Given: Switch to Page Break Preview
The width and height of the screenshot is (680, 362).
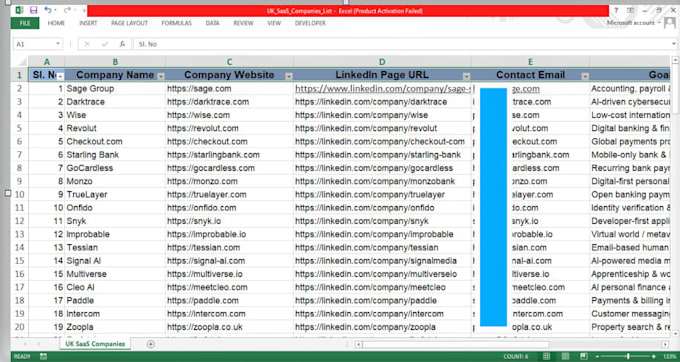Looking at the screenshot, I should point(584,356).
